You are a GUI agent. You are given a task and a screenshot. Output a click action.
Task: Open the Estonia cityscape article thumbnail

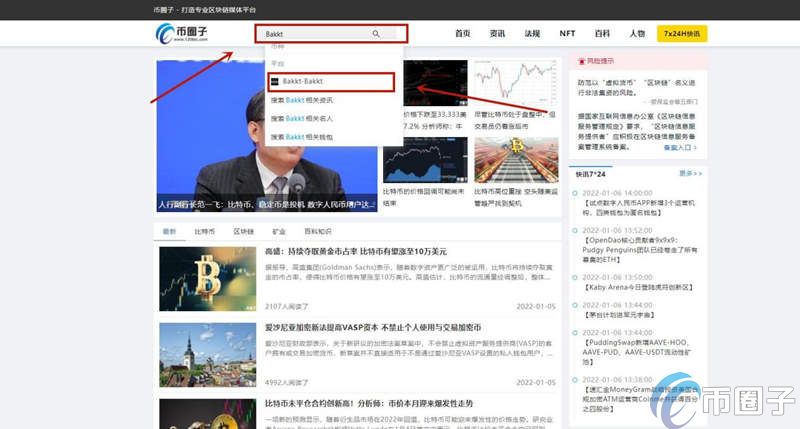click(208, 355)
